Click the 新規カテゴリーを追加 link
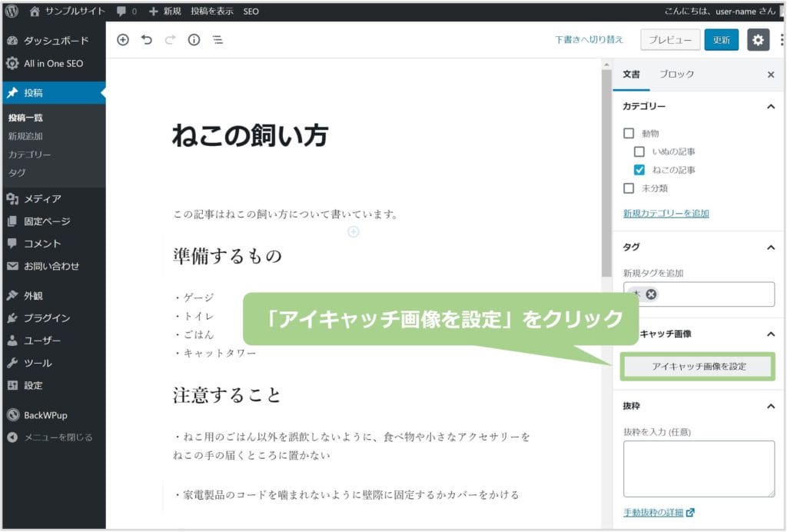 coord(666,213)
